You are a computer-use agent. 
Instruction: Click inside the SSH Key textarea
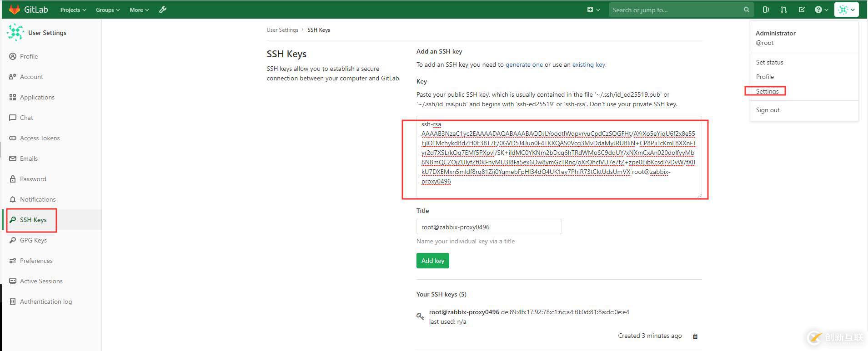tap(559, 157)
